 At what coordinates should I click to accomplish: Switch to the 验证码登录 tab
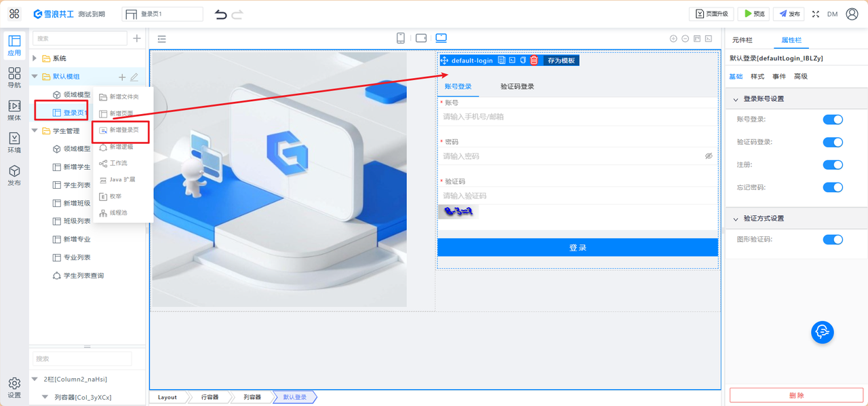[x=517, y=87]
